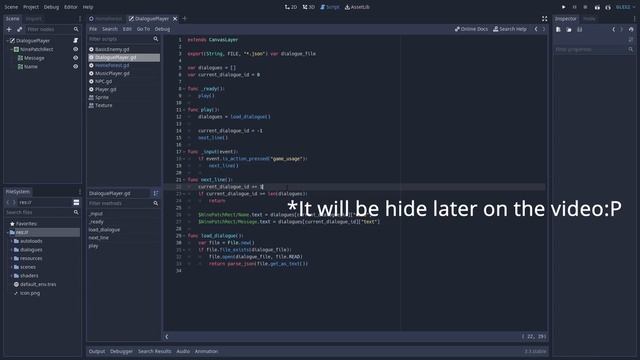The image size is (640, 360).
Task: Go to next script in editor history
Action: pyautogui.click(x=543, y=29)
